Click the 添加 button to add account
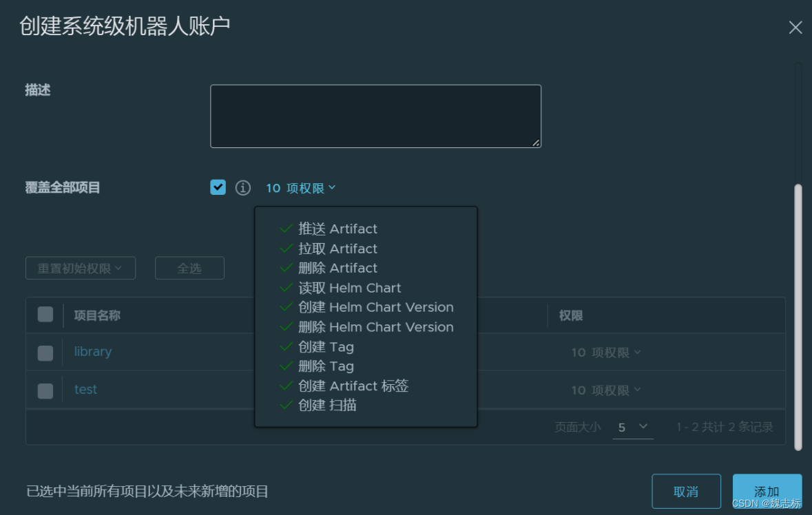This screenshot has height=515, width=812. point(767,491)
